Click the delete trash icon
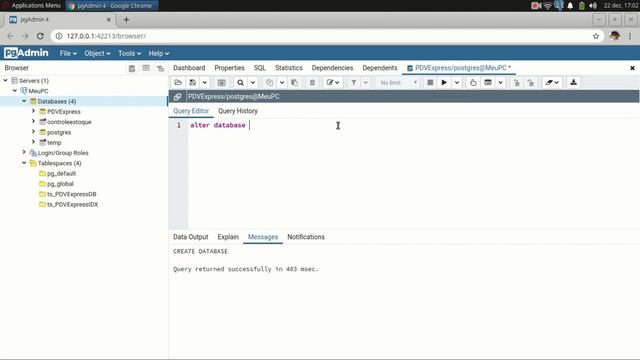 pos(312,82)
